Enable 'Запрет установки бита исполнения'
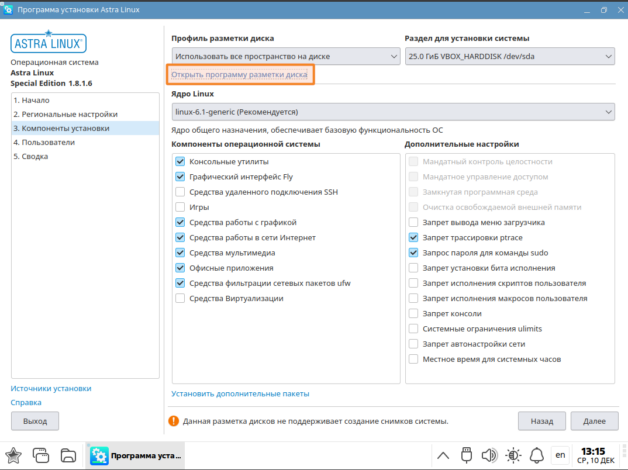Image resolution: width=628 pixels, height=470 pixels. coord(413,268)
